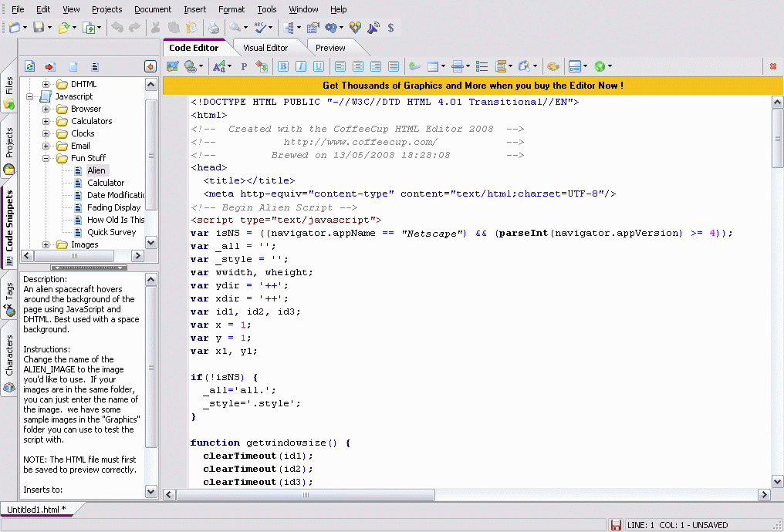The width and height of the screenshot is (784, 532).
Task: Click the Print icon
Action: tap(214, 28)
